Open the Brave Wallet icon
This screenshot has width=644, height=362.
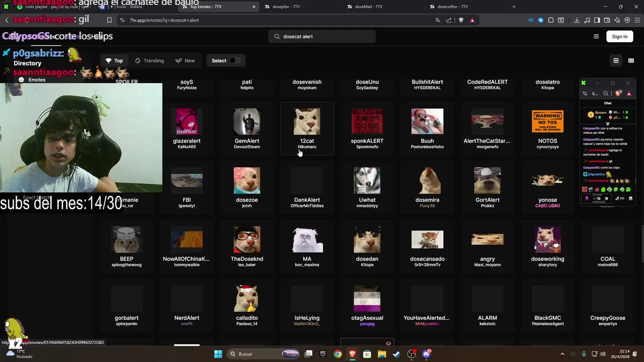pyautogui.click(x=607, y=20)
